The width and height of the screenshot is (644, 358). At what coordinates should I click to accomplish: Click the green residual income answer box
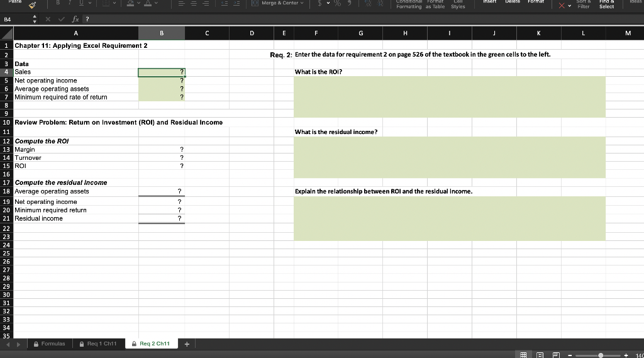tap(449, 157)
